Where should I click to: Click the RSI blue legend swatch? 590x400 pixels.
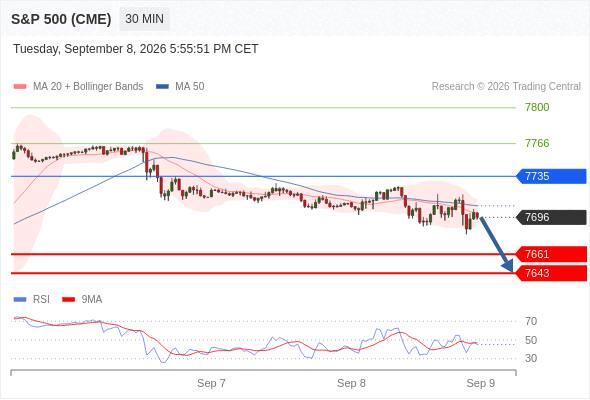click(x=20, y=300)
